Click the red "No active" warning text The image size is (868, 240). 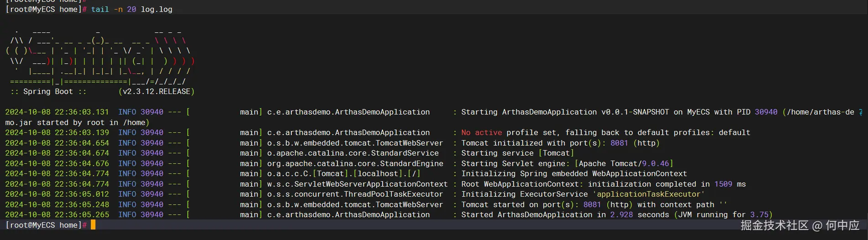point(481,133)
